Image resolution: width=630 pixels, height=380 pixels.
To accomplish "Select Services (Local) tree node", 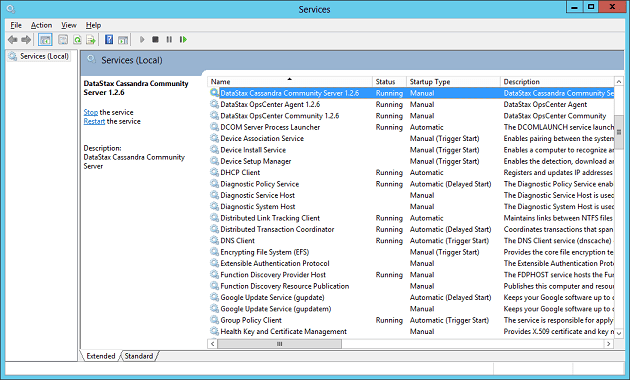I will (x=39, y=56).
